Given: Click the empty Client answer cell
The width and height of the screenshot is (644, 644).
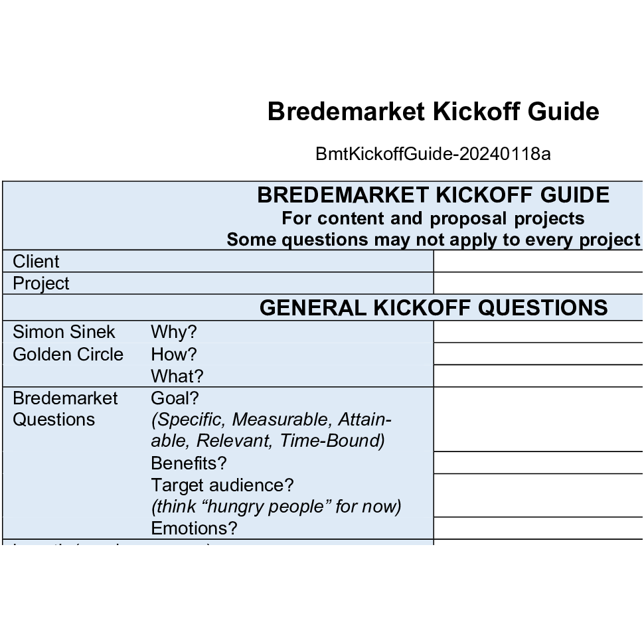Looking at the screenshot, I should [538, 262].
